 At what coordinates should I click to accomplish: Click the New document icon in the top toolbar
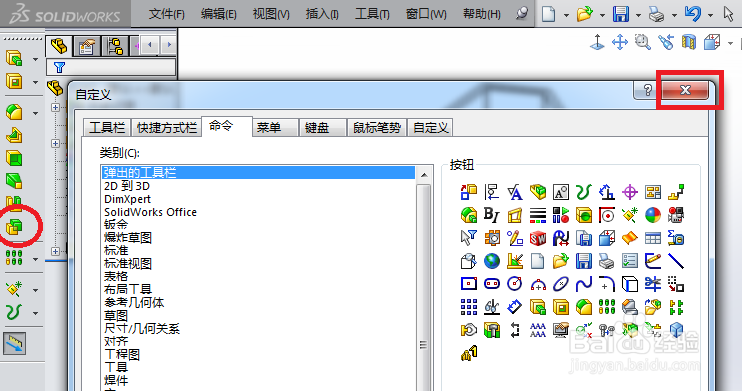coord(548,14)
